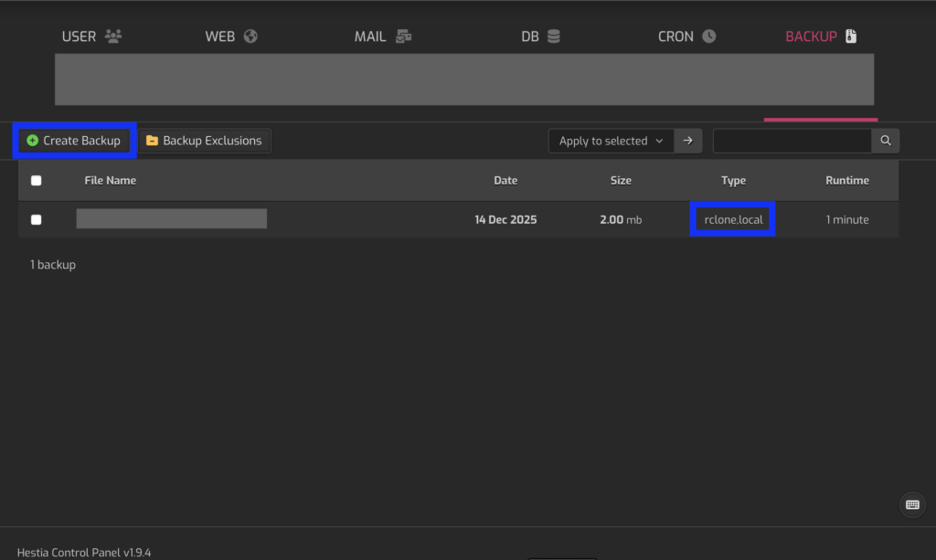Click the DB database icon

[x=553, y=37]
